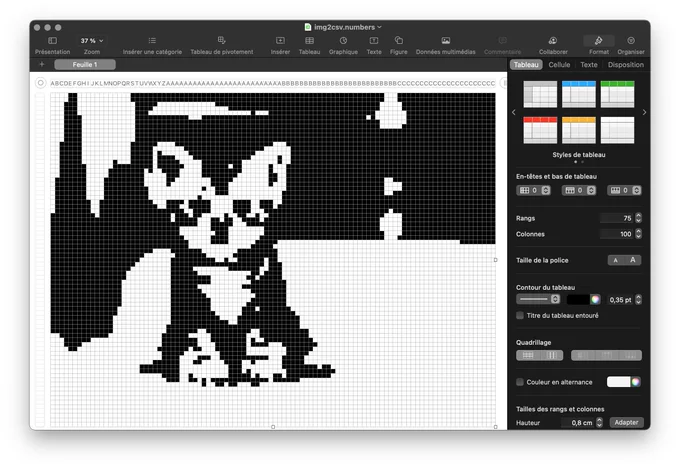Image resolution: width=680 pixels, height=469 pixels.
Task: Select the orange header table style
Action: pos(579,130)
